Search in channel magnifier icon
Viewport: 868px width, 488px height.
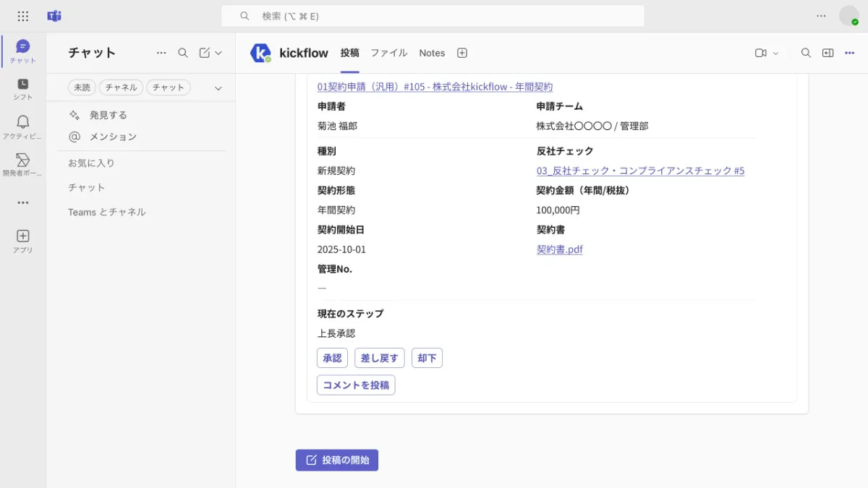click(806, 53)
